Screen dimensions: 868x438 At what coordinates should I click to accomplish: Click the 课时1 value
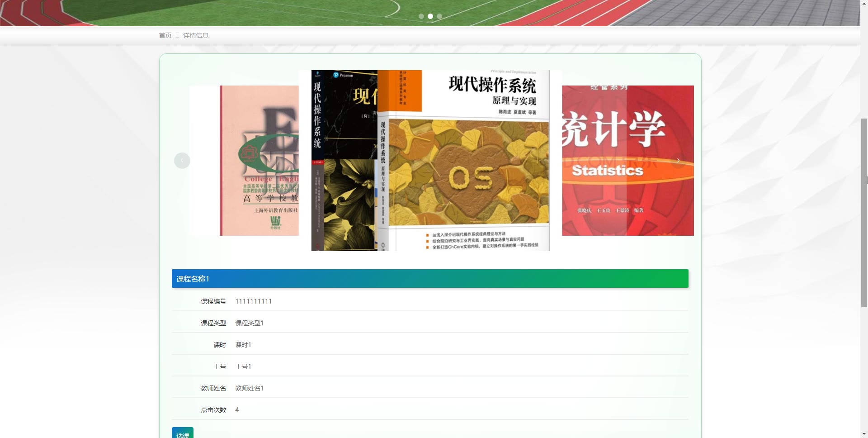tap(243, 345)
